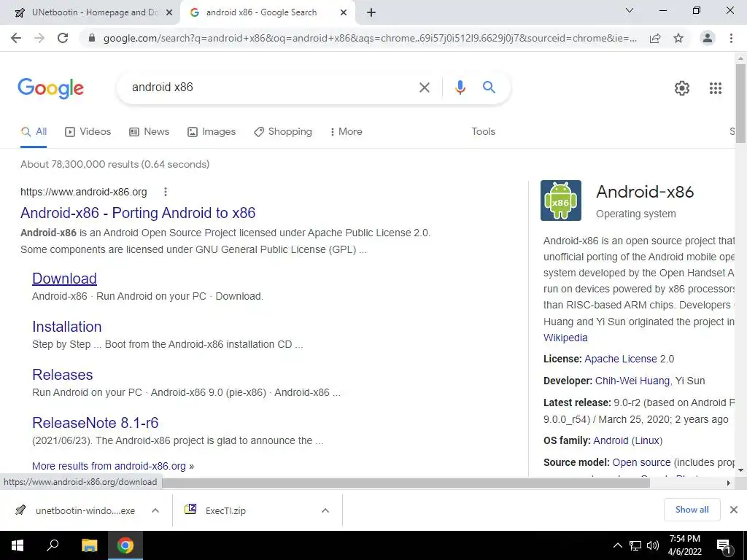Open the taskbar clock showing 7:54 PM
The image size is (747, 560).
(x=684, y=545)
